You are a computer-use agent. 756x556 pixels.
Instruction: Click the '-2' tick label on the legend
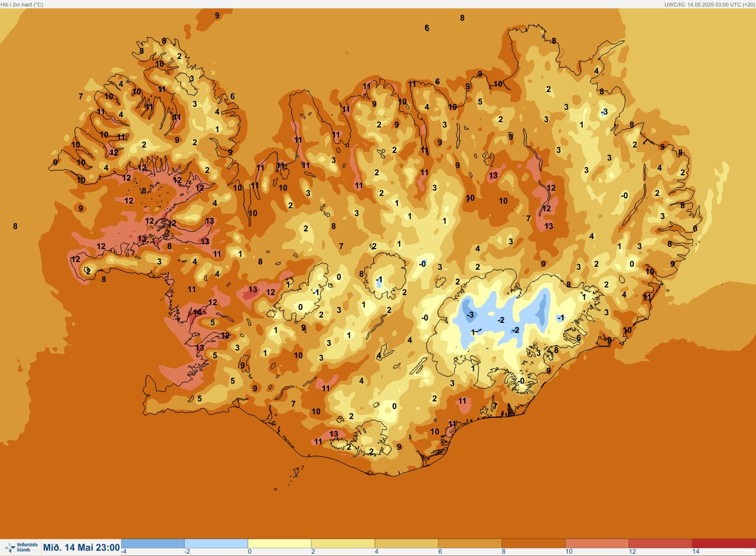(187, 551)
